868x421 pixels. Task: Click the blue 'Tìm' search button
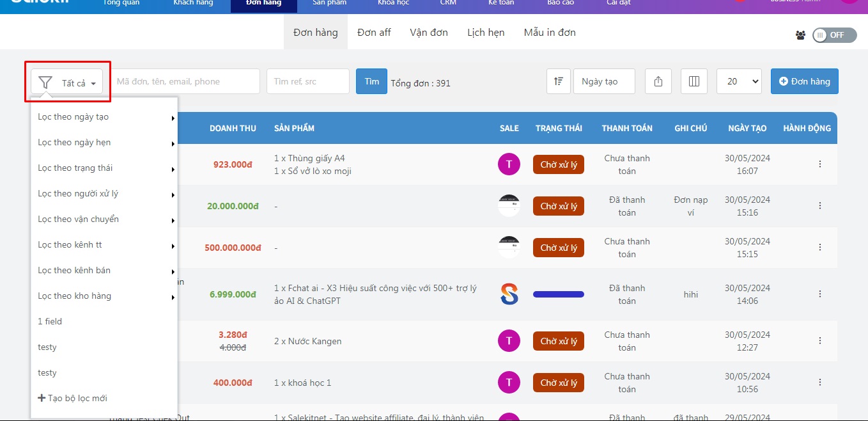click(371, 81)
